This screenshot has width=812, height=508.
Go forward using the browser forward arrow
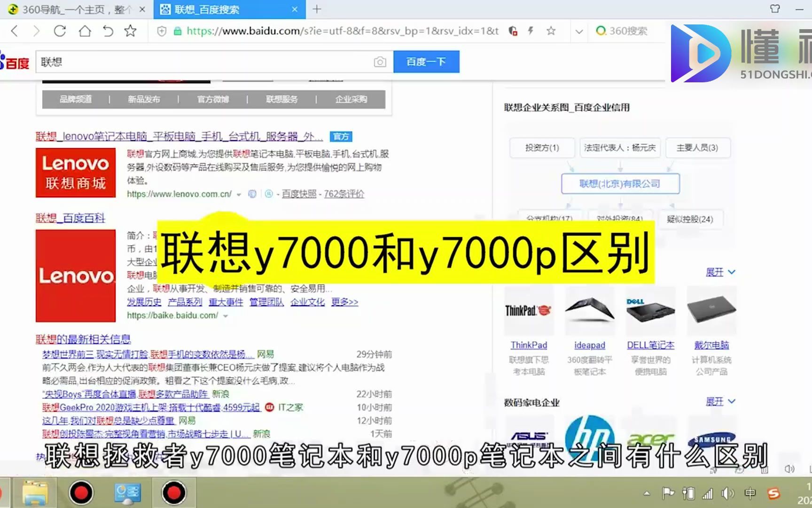tap(36, 31)
